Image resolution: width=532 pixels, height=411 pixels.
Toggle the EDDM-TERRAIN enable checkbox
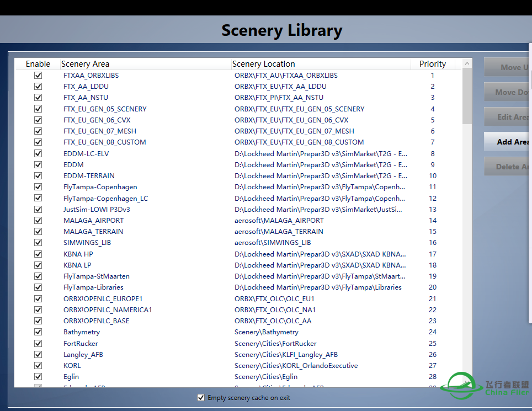38,175
